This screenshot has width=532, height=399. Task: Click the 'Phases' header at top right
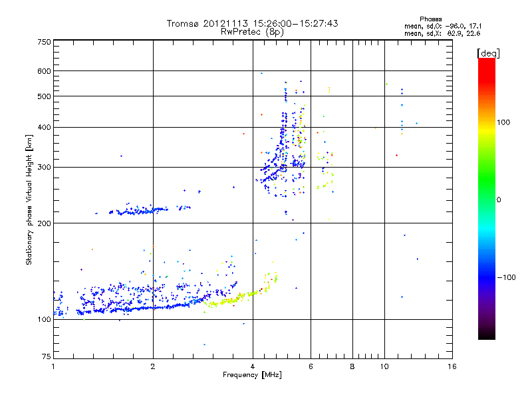pyautogui.click(x=430, y=19)
